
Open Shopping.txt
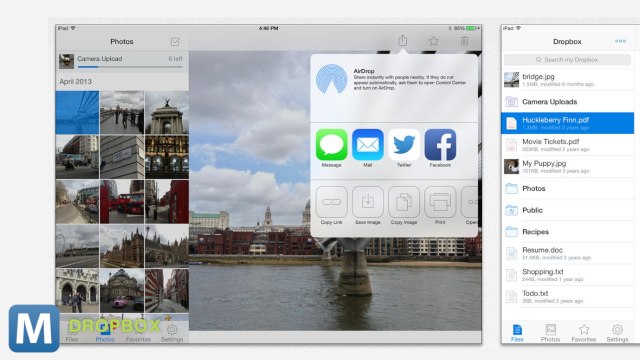click(567, 275)
